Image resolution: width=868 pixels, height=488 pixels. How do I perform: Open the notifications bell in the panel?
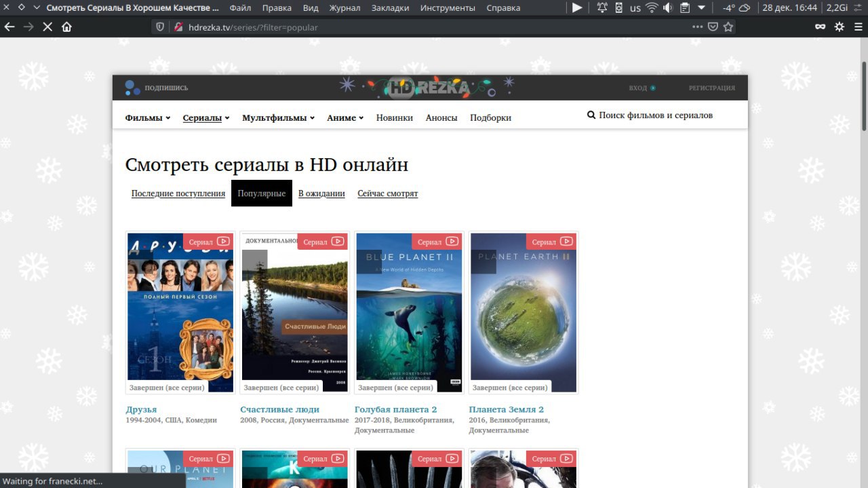(x=602, y=8)
